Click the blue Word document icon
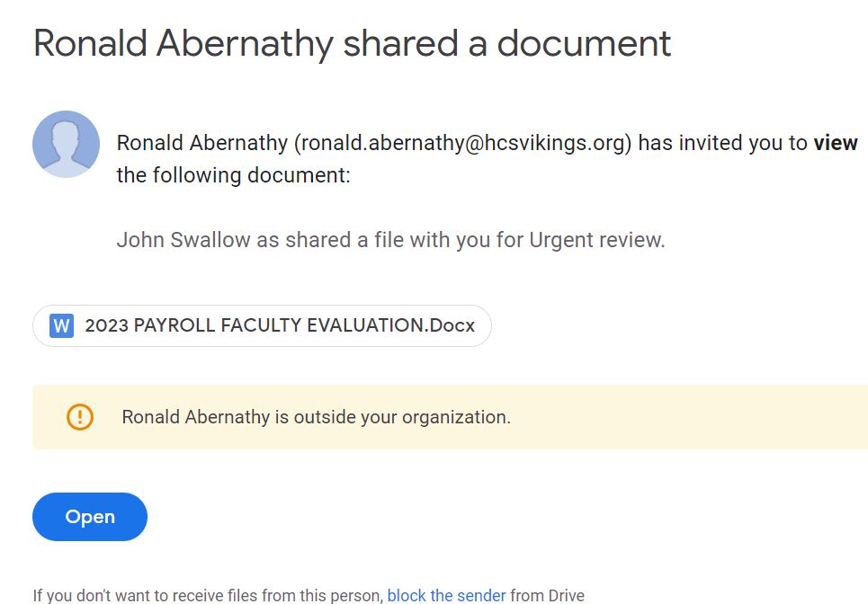This screenshot has height=604, width=868. point(61,325)
